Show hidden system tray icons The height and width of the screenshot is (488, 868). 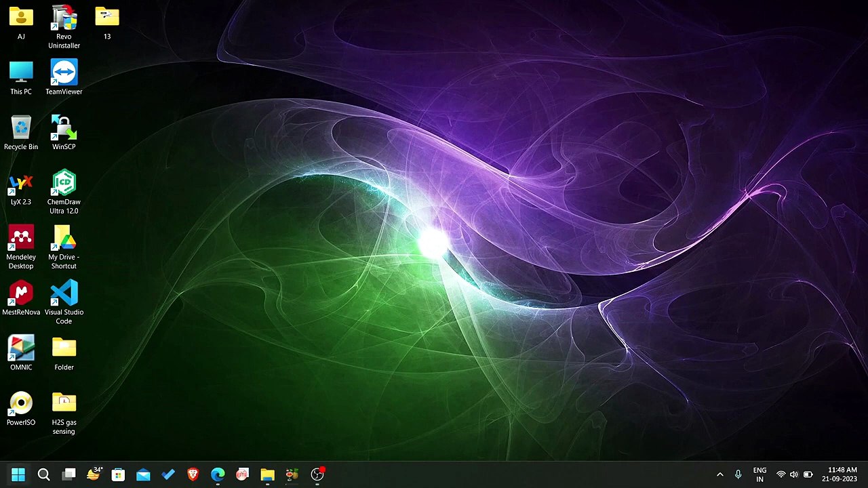tap(719, 474)
